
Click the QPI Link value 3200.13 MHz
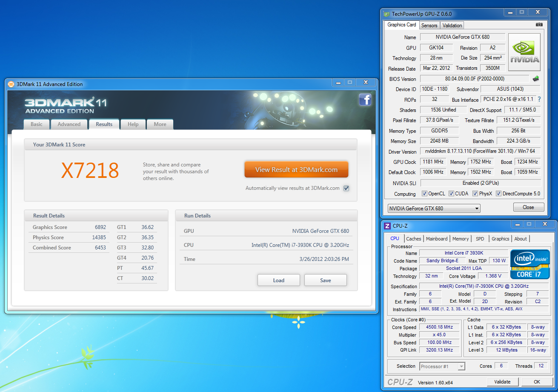pos(439,350)
